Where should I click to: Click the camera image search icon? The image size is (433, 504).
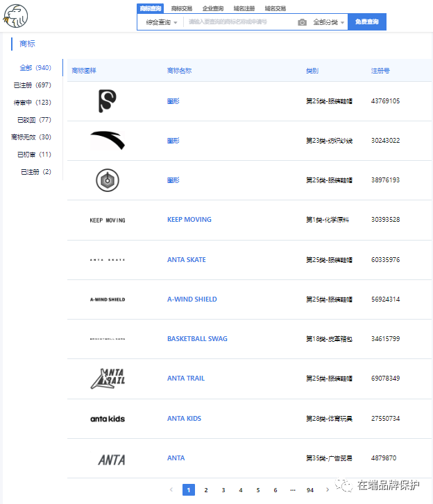tap(302, 22)
